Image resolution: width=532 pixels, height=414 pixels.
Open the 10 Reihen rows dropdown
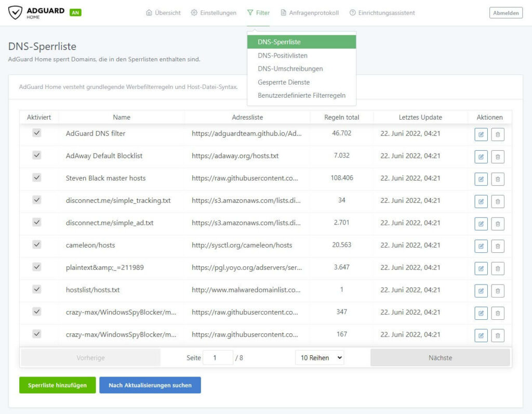click(320, 358)
